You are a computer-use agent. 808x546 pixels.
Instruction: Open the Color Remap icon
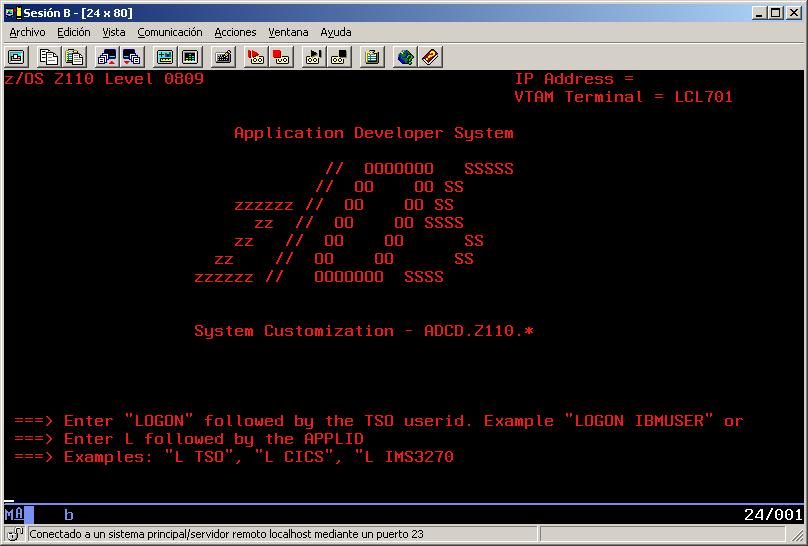(190, 57)
